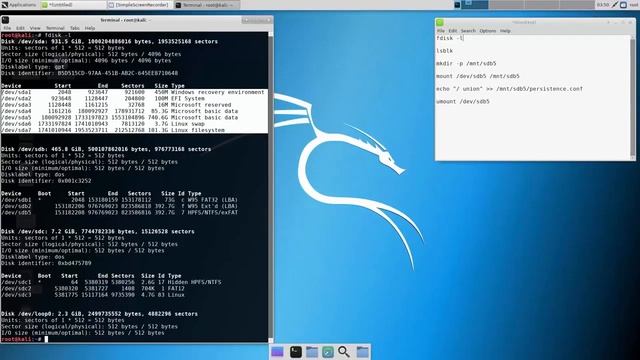640x360 pixels.
Task: Click the 'fdisk -l' line in text editor
Action: pyautogui.click(x=450, y=38)
